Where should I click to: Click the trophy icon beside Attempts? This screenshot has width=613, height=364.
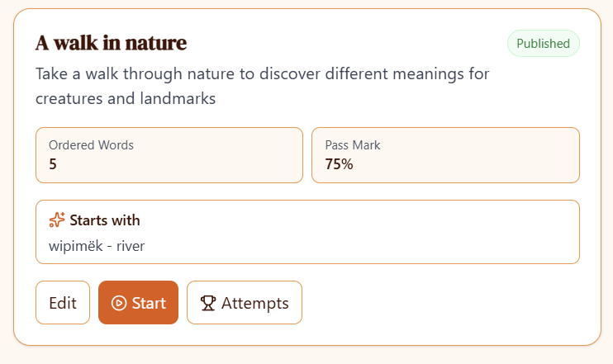(207, 303)
